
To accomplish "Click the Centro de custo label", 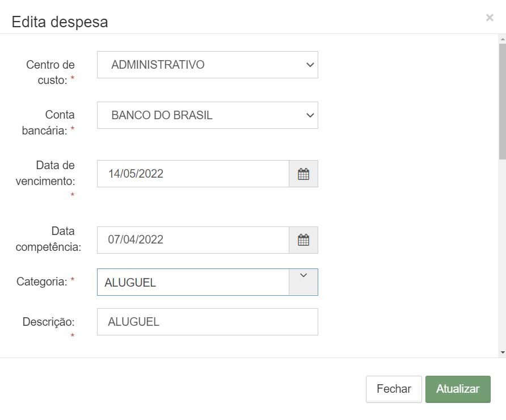I will click(x=50, y=72).
